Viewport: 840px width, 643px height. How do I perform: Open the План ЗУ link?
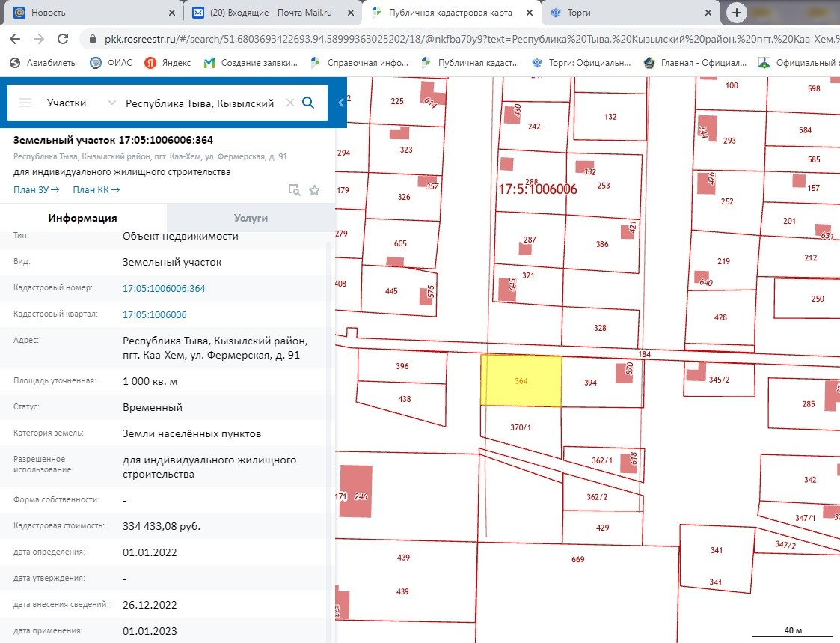(x=36, y=190)
